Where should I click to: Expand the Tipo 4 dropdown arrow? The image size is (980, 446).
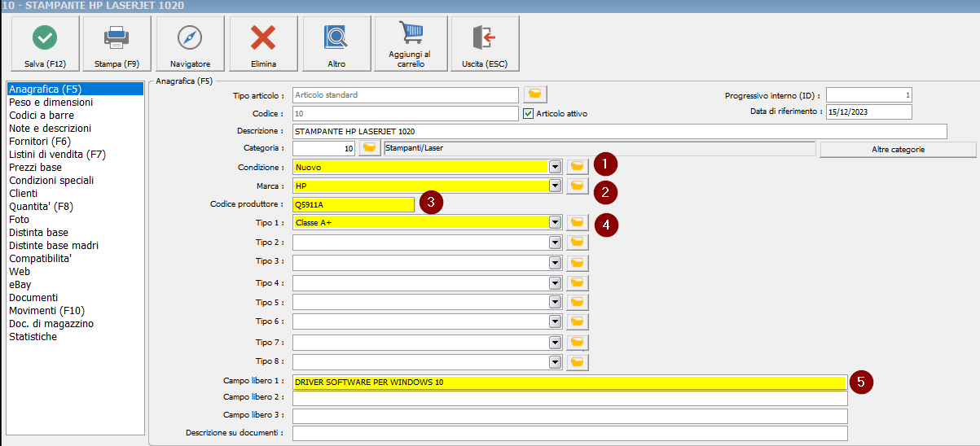[556, 282]
